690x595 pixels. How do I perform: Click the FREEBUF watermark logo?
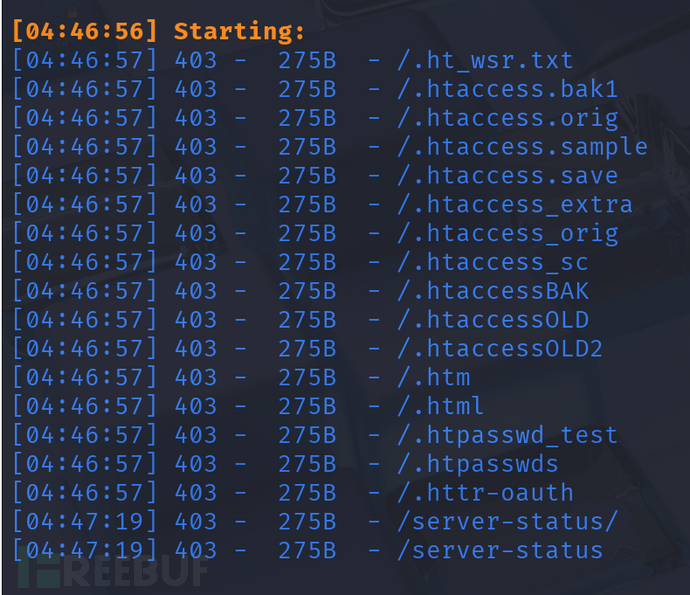112,571
